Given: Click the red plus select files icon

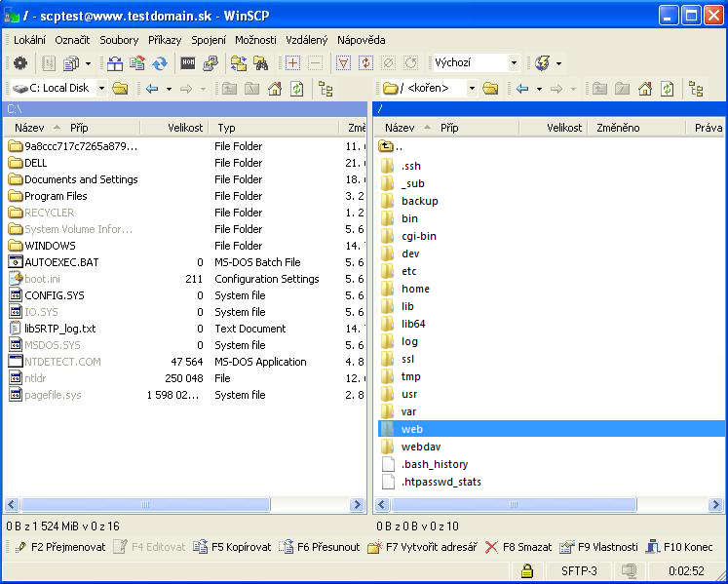Looking at the screenshot, I should point(292,63).
